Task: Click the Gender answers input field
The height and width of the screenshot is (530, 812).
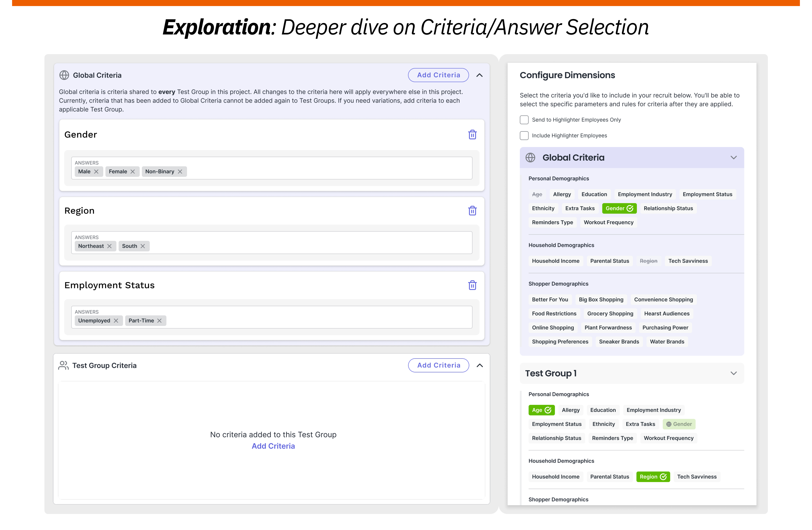Action: tap(272, 168)
